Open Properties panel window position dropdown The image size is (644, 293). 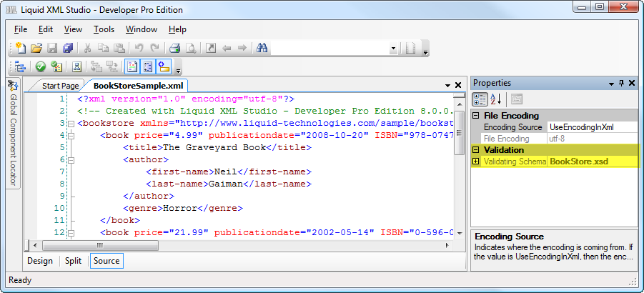tap(612, 84)
